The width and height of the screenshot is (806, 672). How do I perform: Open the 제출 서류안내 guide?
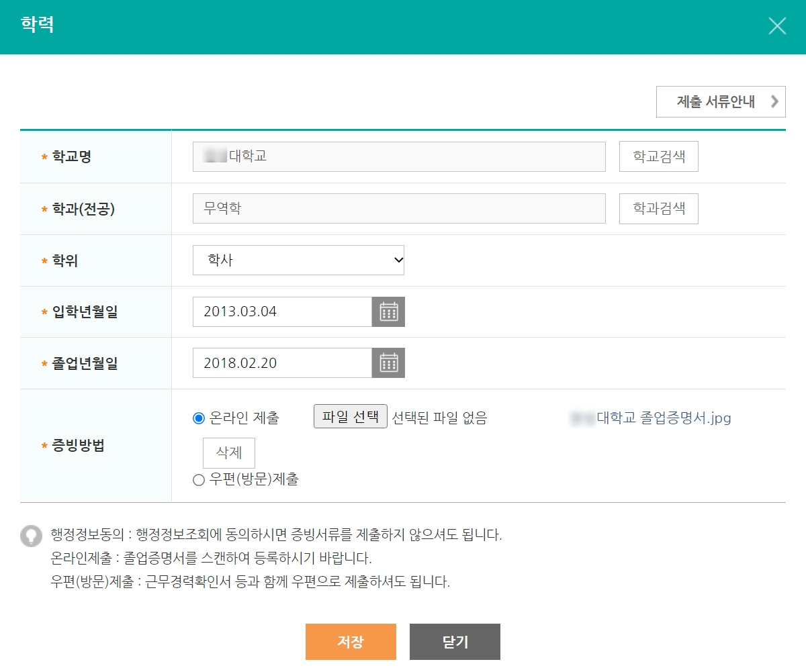(x=721, y=102)
